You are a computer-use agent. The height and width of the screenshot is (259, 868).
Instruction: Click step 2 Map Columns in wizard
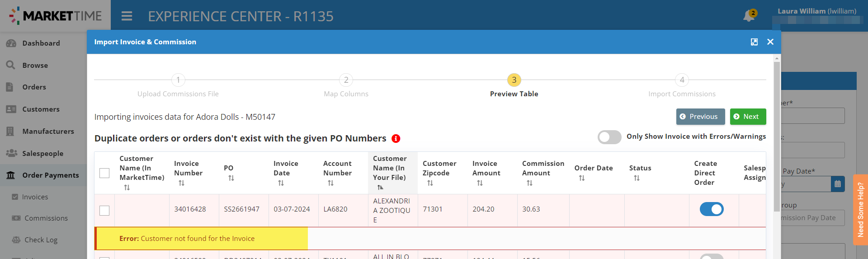(x=346, y=80)
